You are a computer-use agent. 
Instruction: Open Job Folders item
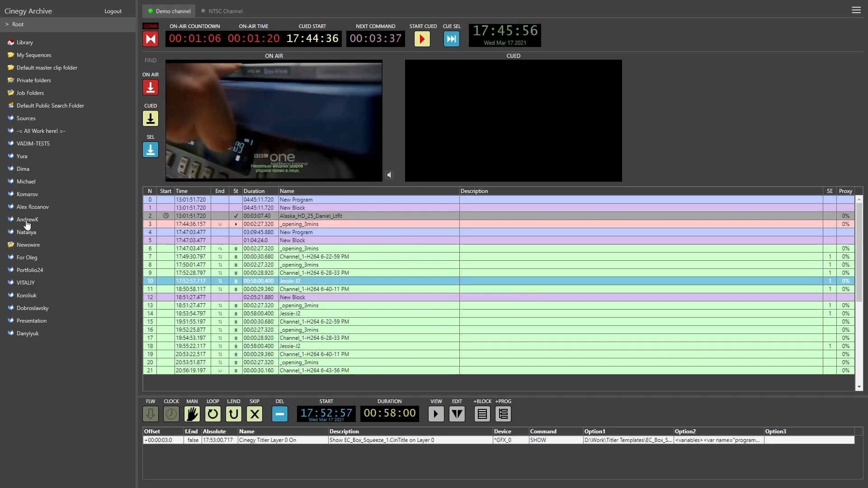pos(30,93)
